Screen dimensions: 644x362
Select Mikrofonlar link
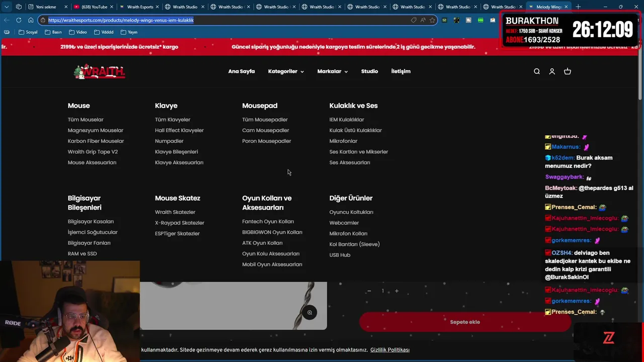343,141
